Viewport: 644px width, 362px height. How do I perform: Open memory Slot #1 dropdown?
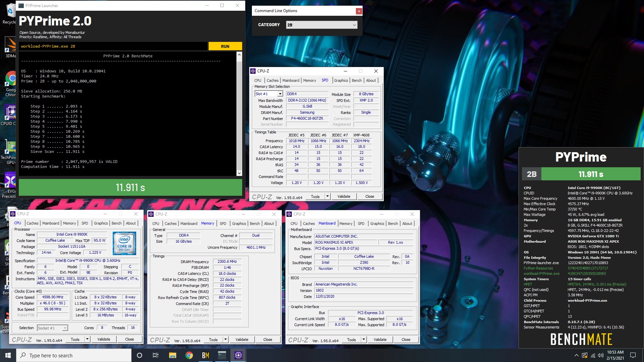pyautogui.click(x=269, y=94)
